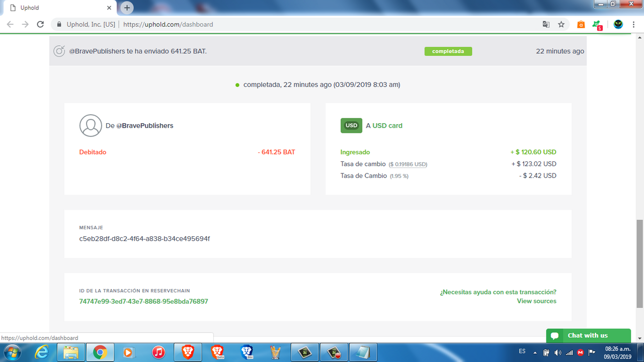
Task: Select the Uphold tab
Action: click(60, 8)
